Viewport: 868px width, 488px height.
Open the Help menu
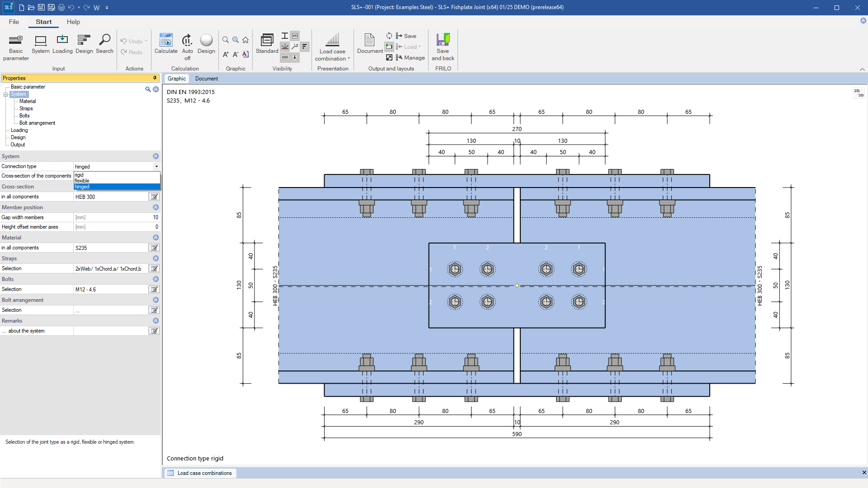[73, 22]
